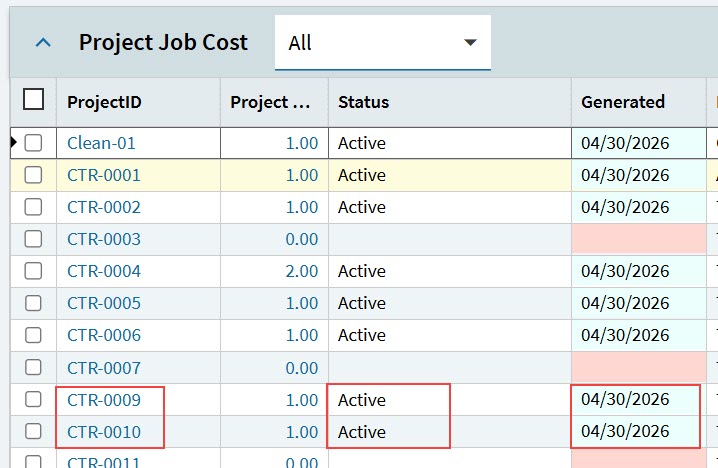Screen dimensions: 718x468
Task: Check the CTR-0004 row checkbox
Action: tap(33, 271)
